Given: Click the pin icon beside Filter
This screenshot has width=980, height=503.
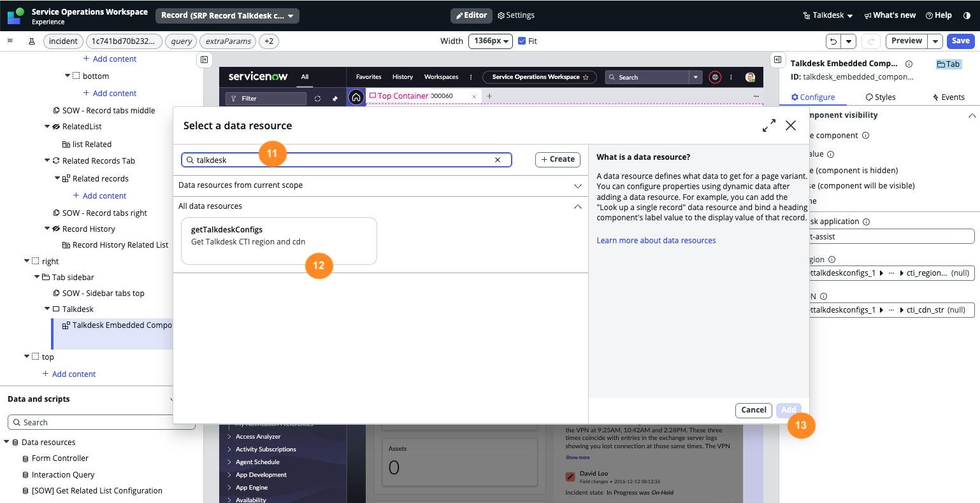Looking at the screenshot, I should point(335,99).
